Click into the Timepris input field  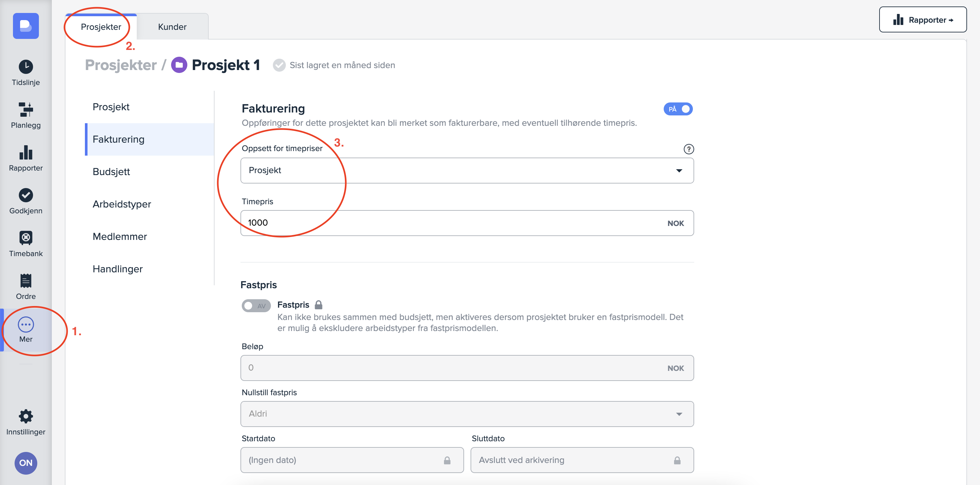453,223
